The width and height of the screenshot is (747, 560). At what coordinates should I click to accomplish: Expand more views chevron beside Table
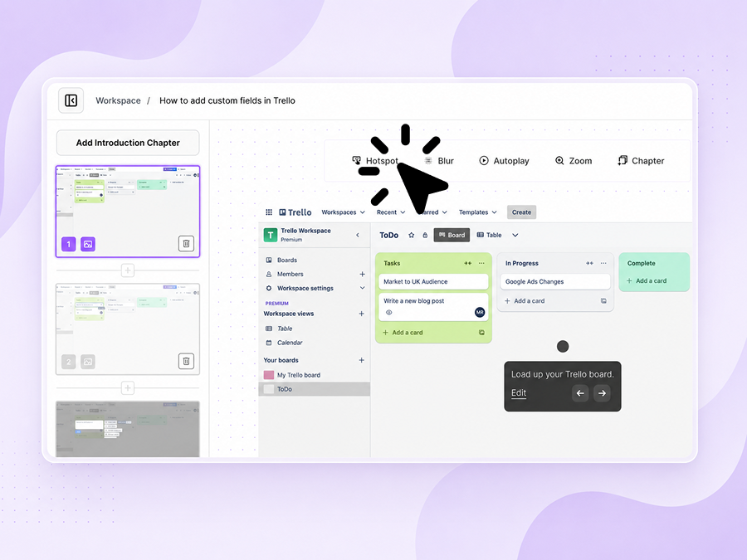(x=515, y=236)
